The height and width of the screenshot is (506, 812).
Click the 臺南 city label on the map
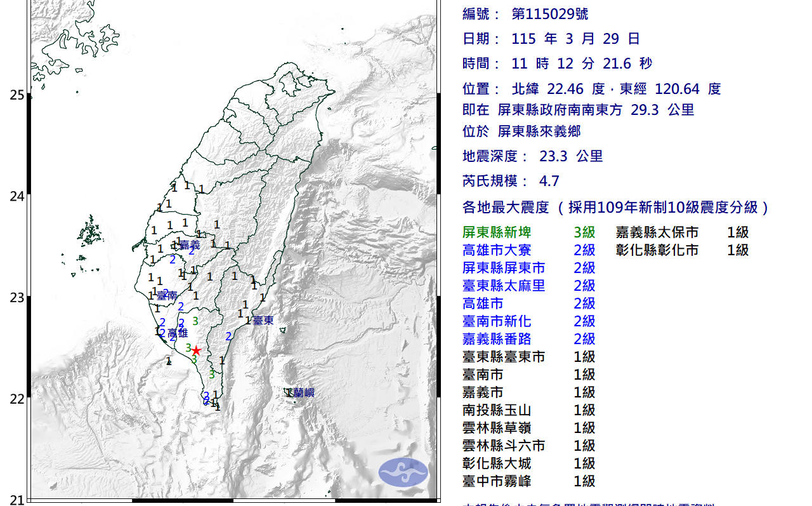click(167, 294)
